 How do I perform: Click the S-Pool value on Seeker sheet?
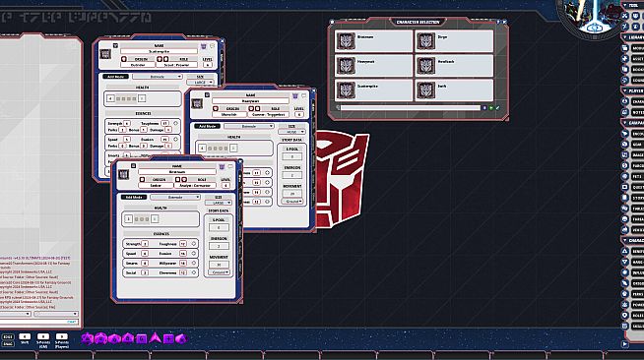pos(219,227)
